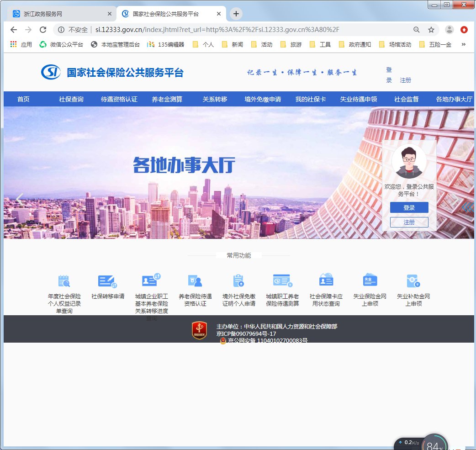
Task: Open 城镇企业职工基本养老保险关系转移进度 icon
Action: click(151, 281)
